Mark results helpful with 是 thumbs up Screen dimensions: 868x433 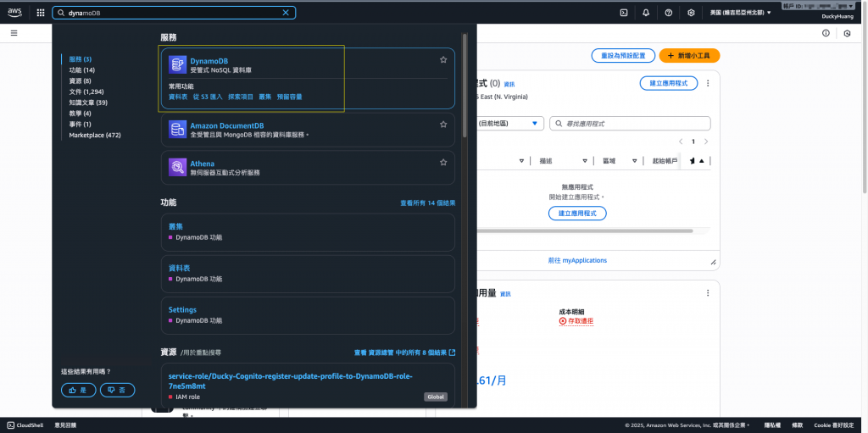pos(78,390)
